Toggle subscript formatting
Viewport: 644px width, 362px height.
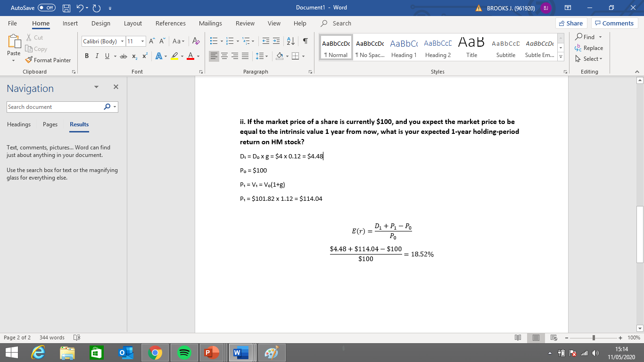(x=134, y=56)
